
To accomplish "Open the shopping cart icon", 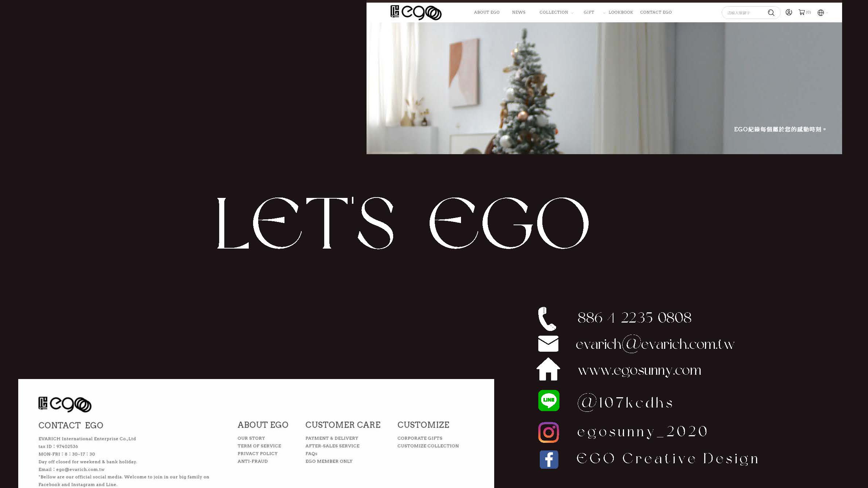I will coord(802,12).
